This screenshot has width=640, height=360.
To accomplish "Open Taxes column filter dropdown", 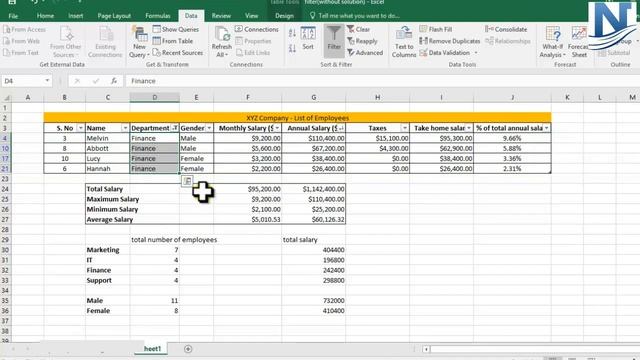I will 404,128.
